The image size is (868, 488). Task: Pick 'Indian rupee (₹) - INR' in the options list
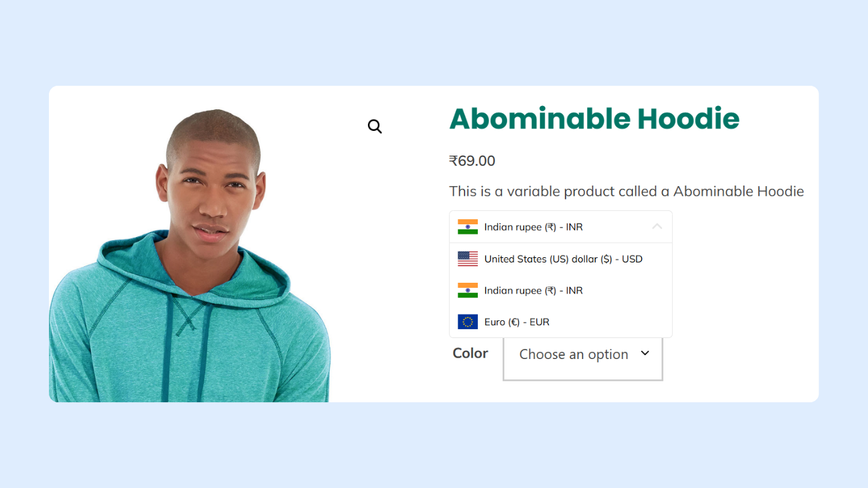point(533,290)
